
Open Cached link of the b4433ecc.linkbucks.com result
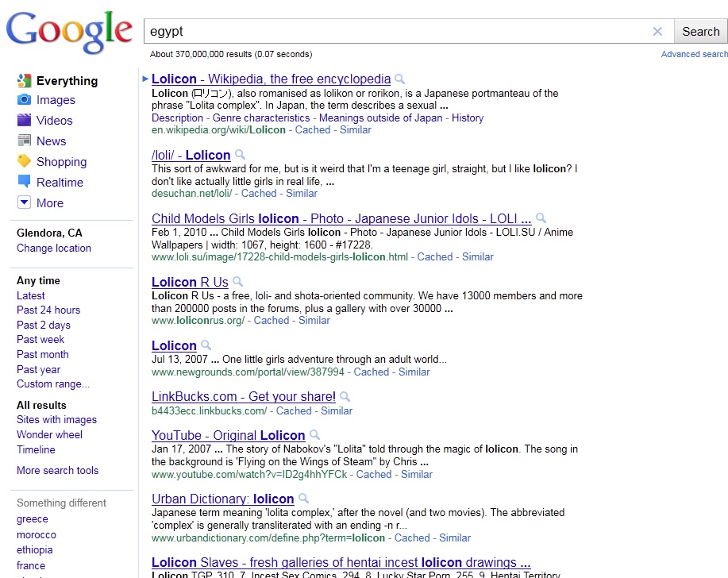point(294,410)
